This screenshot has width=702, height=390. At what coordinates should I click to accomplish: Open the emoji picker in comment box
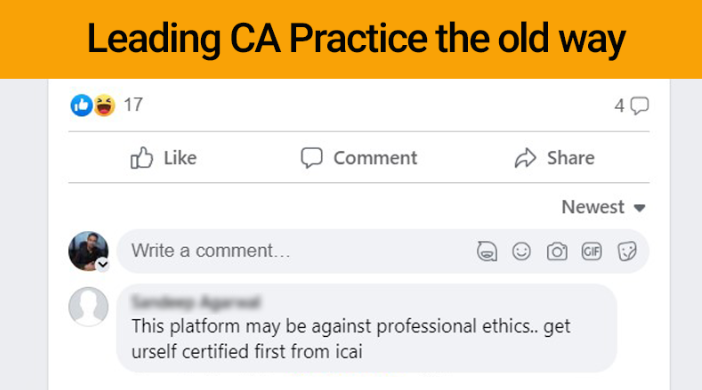522,251
